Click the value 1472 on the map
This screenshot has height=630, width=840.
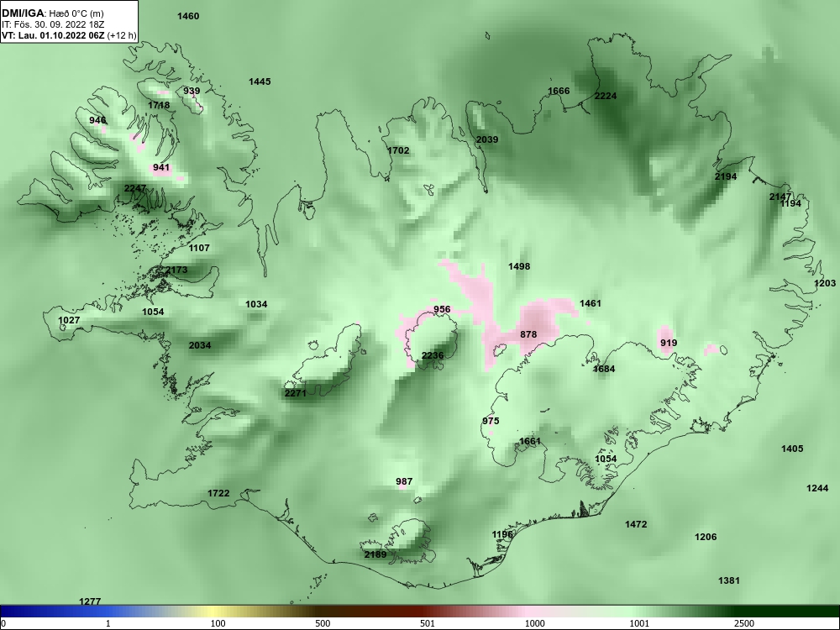coord(636,524)
